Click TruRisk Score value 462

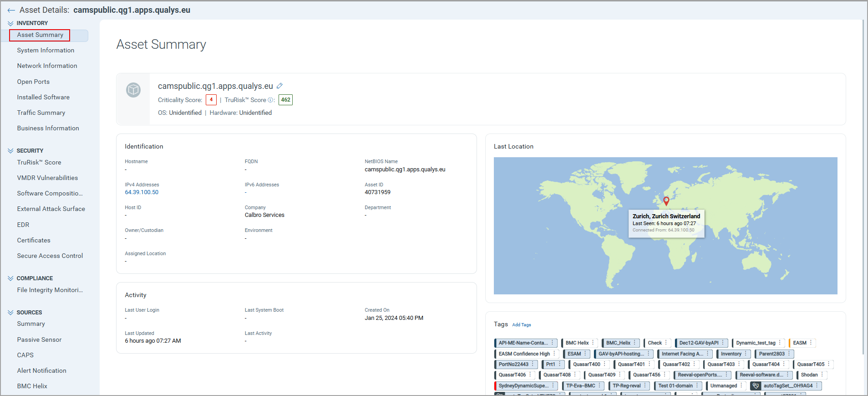coord(285,100)
